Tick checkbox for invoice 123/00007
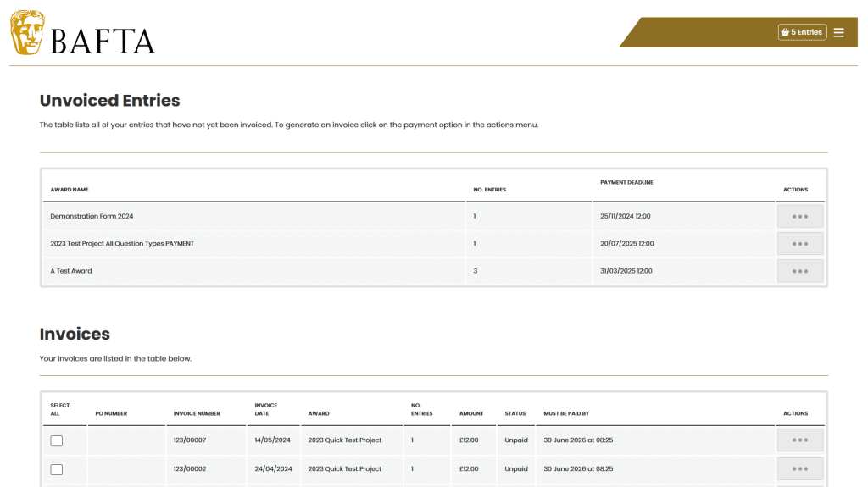This screenshot has width=868, height=487. point(57,440)
